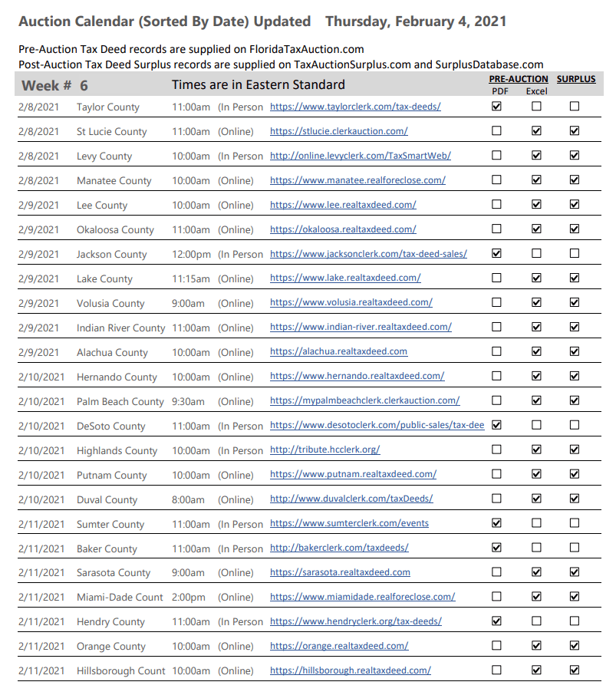
Task: Toggle the PDF checkbox for Taylor County
Action: (x=497, y=107)
